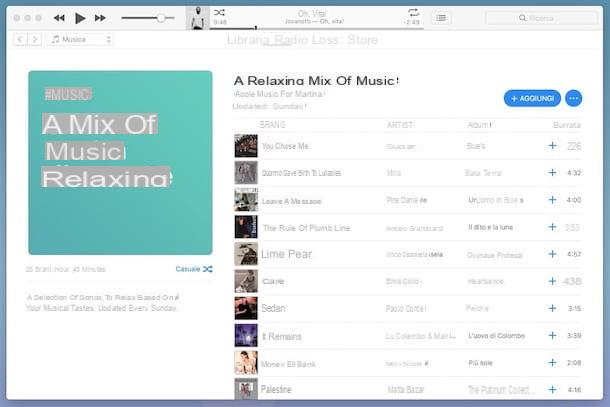Seek within the song progress bar
Viewport: 610px width, 407px height.
[x=316, y=28]
